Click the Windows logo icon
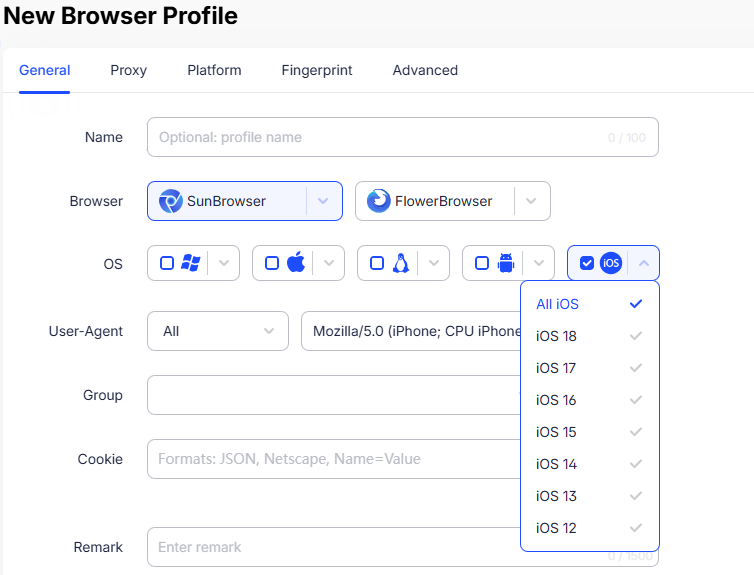Viewport: 754px width, 575px height. [x=190, y=263]
